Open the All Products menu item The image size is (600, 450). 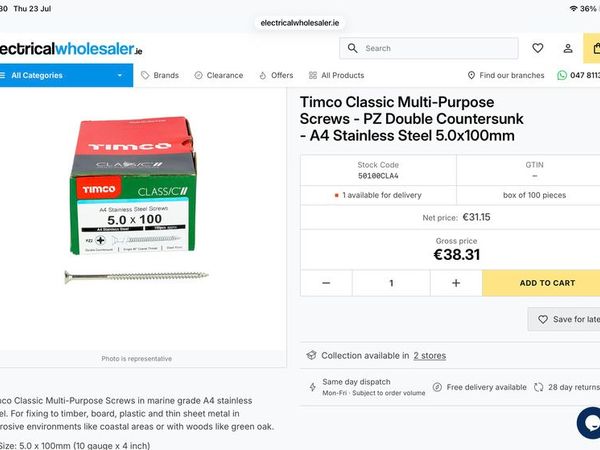(x=336, y=75)
